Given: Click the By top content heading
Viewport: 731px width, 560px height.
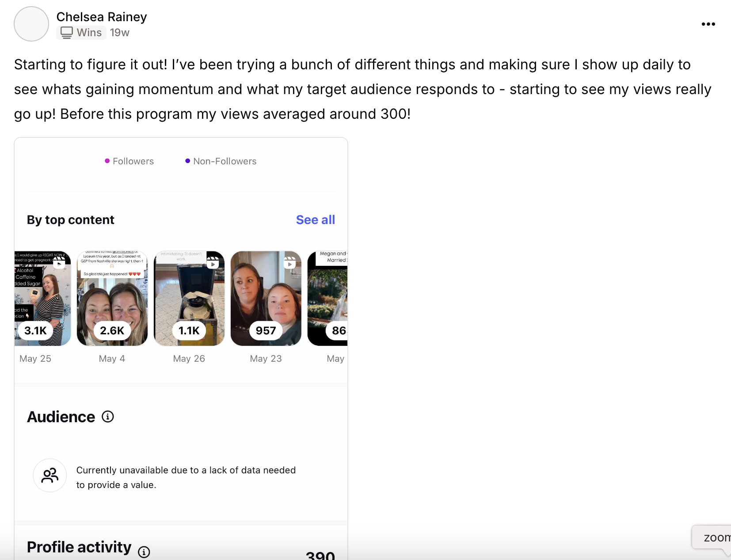Looking at the screenshot, I should click(x=71, y=220).
